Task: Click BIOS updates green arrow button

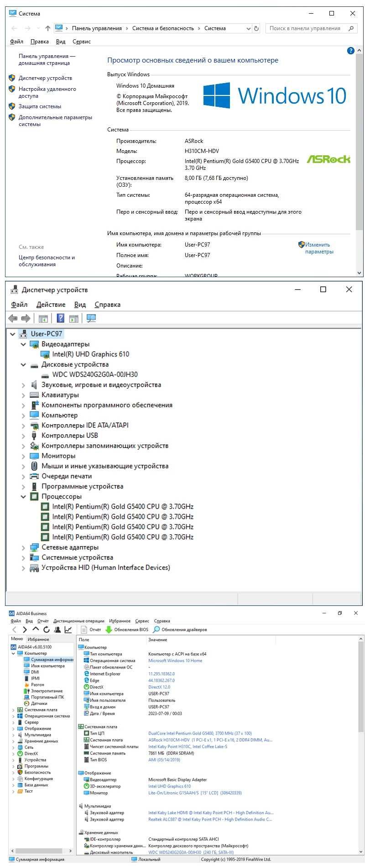Action: point(127,630)
